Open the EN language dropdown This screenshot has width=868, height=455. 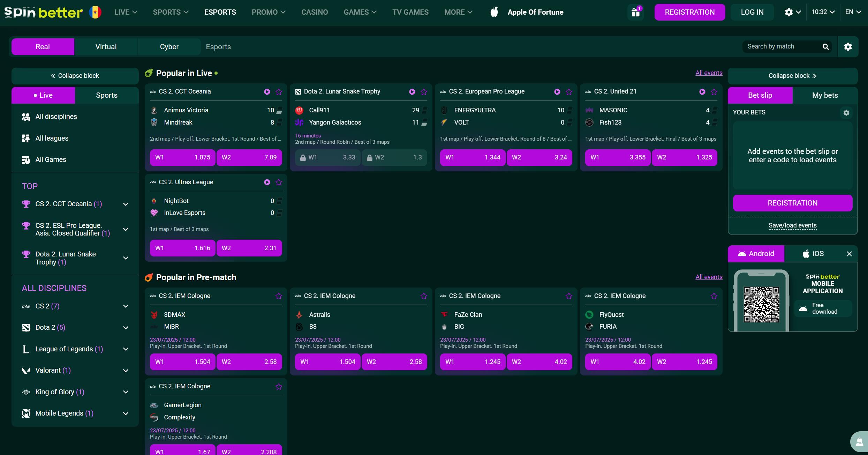point(853,12)
